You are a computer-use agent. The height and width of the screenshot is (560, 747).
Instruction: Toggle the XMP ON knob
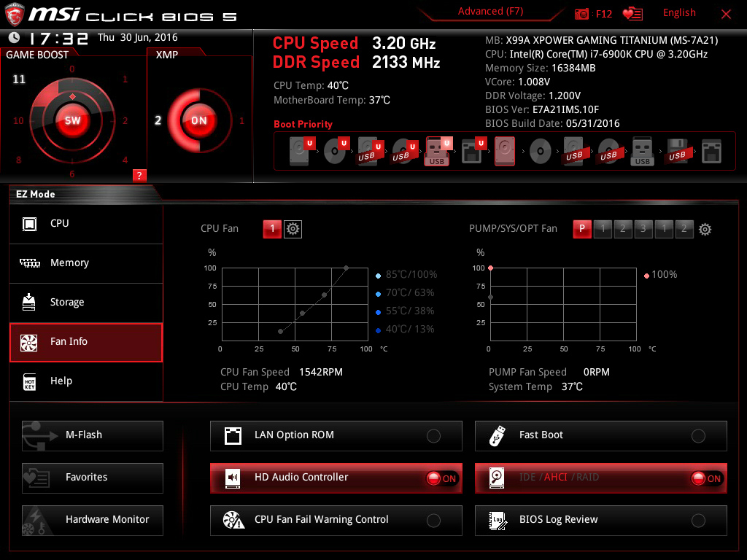pos(199,120)
